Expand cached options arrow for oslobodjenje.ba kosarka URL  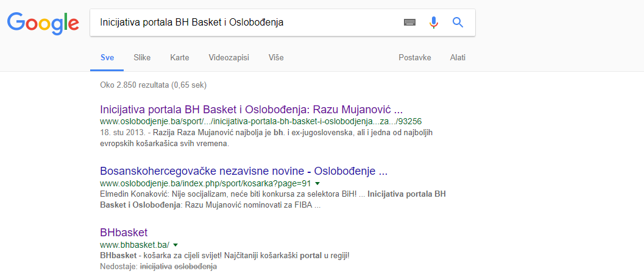click(x=317, y=183)
